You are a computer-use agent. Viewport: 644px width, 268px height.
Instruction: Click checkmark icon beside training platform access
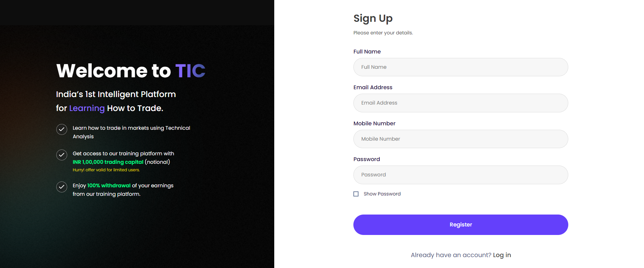(x=62, y=155)
